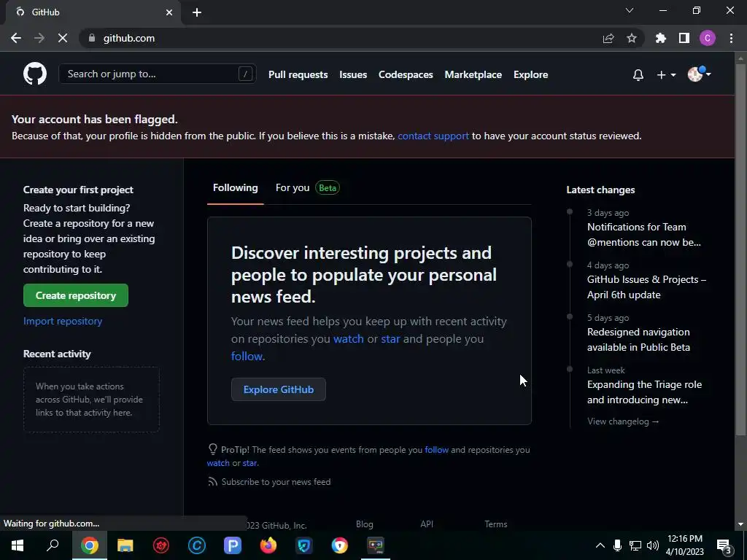Screen dimensions: 747x560
Task: Open a new browser tab
Action: (x=197, y=12)
